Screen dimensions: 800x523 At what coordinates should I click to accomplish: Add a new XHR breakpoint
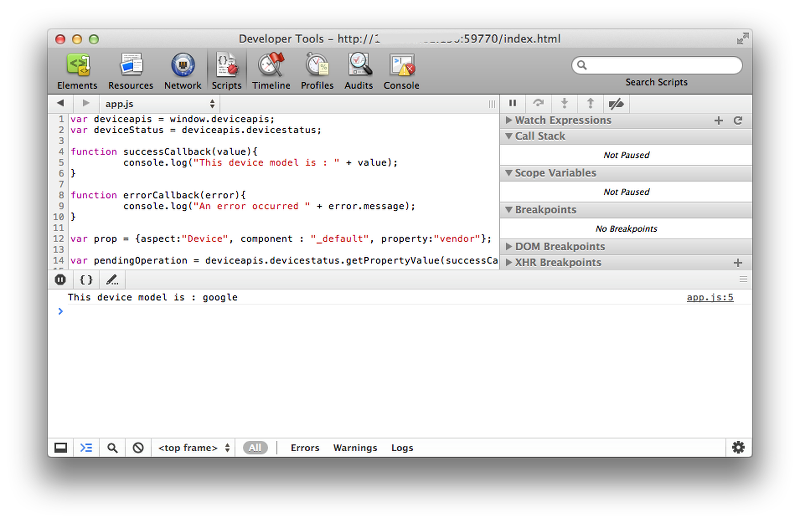[x=738, y=263]
